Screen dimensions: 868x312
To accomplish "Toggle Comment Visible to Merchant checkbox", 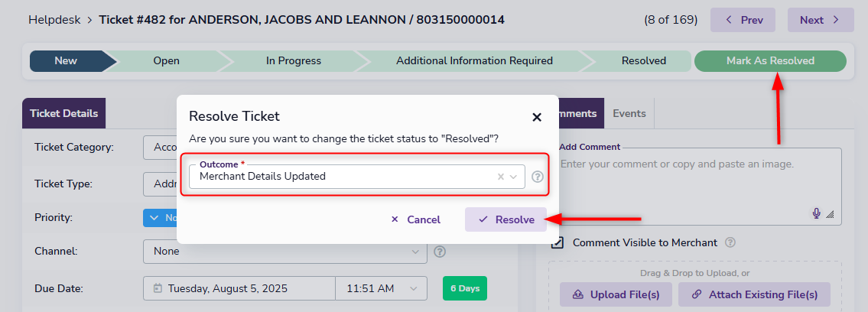I will point(558,242).
